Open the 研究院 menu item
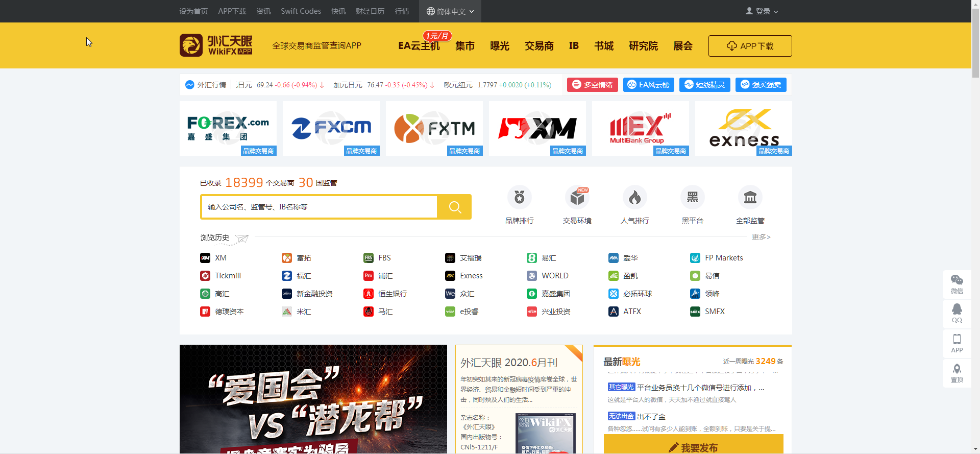This screenshot has width=980, height=454. 643,46
